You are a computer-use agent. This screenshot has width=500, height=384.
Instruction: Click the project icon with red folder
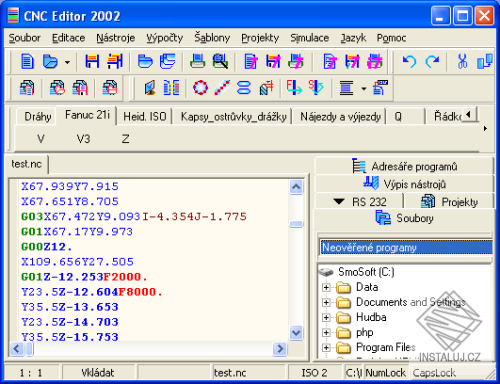57,88
